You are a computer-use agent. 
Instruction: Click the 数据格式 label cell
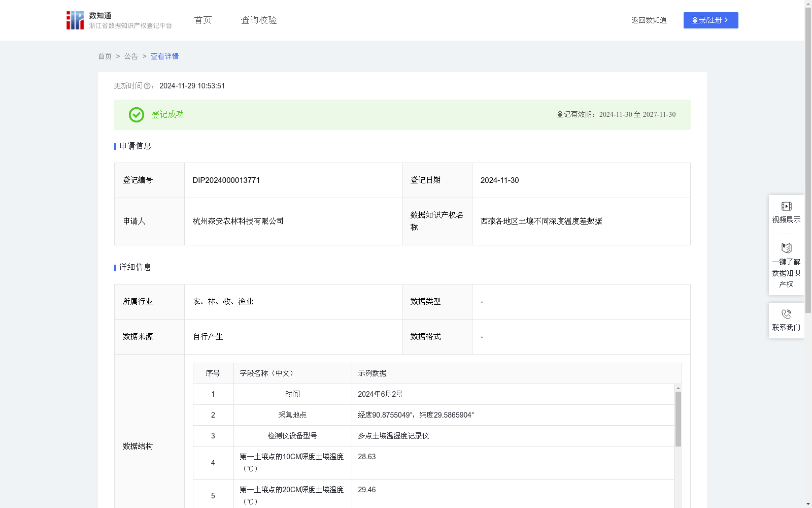[x=437, y=337]
